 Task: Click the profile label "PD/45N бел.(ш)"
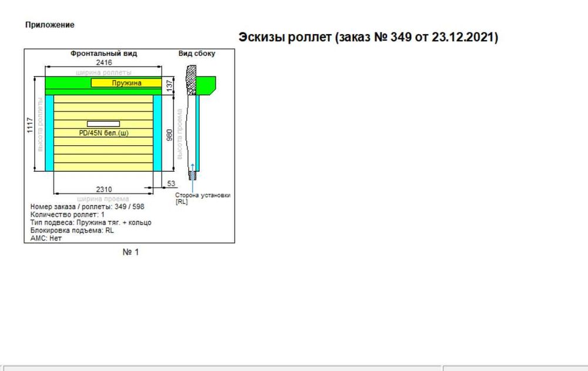[x=103, y=133]
